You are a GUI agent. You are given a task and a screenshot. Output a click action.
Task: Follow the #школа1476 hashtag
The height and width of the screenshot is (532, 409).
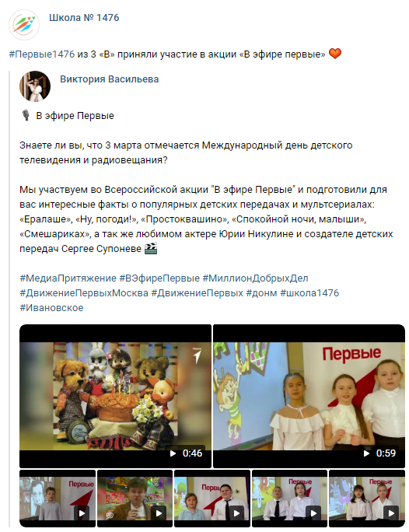309,292
